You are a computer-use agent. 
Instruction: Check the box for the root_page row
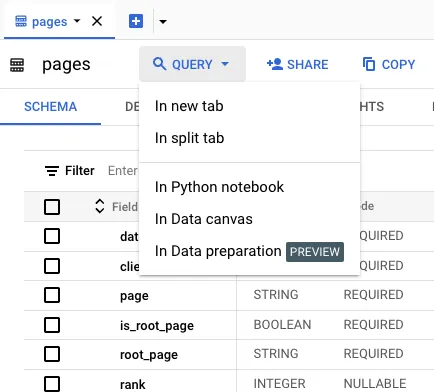pos(52,354)
